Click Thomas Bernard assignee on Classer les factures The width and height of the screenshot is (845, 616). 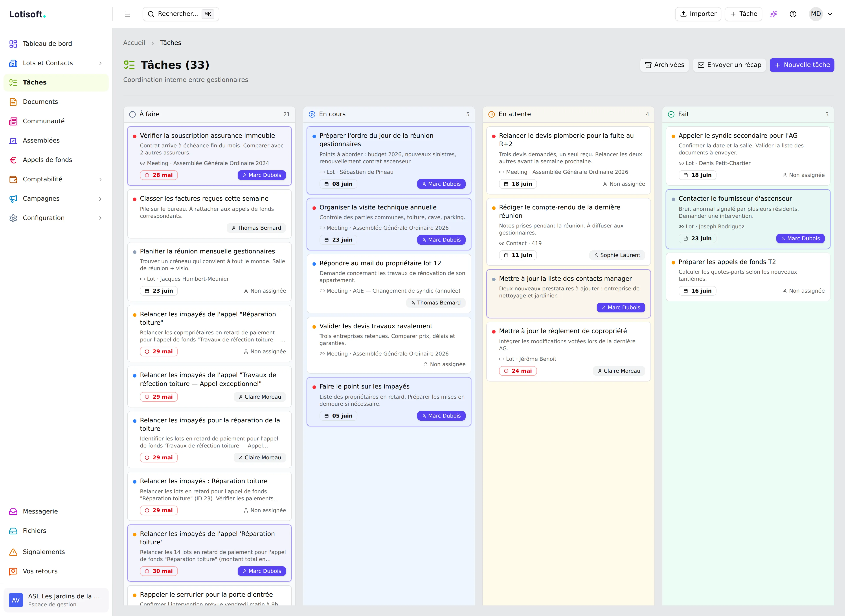tap(256, 228)
